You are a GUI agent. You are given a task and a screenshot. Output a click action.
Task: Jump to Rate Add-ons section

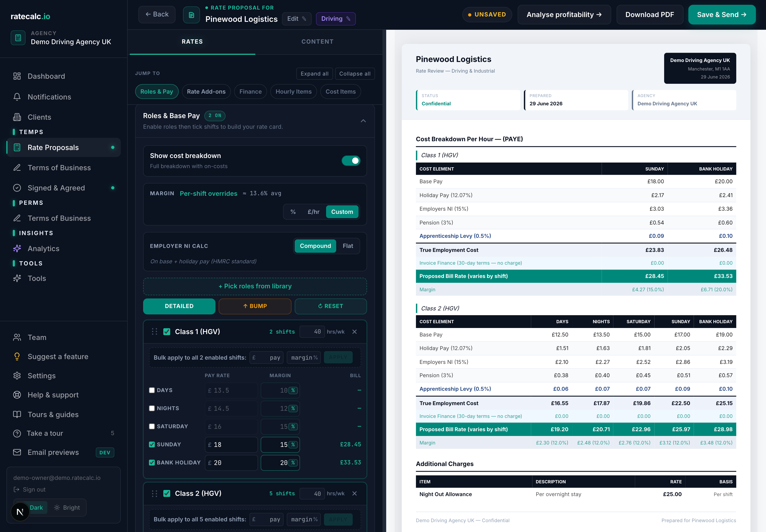pyautogui.click(x=206, y=92)
